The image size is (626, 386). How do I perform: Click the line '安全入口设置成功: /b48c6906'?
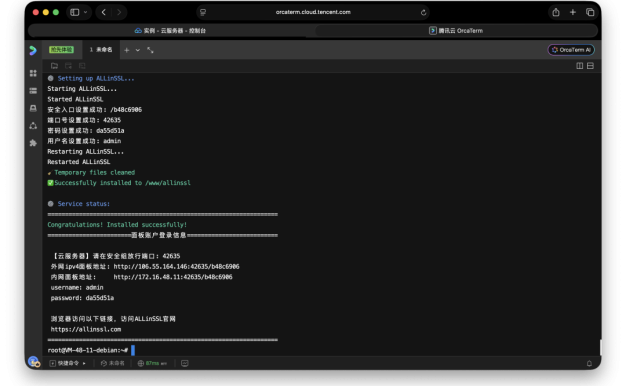coord(95,109)
